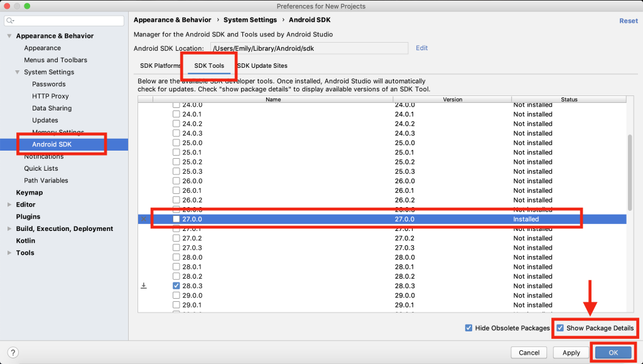Check the 26.0.1 package checkbox
This screenshot has width=643, height=364.
point(176,190)
